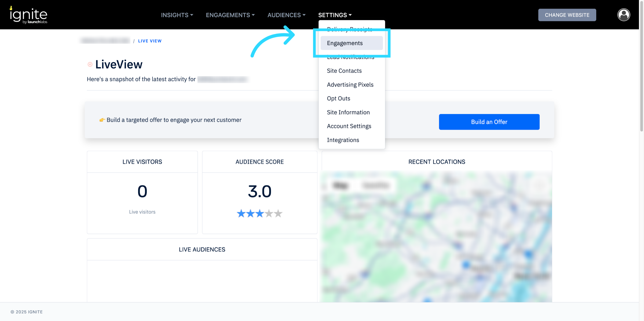Select Engagements in Settings menu
644x321 pixels.
click(x=345, y=43)
